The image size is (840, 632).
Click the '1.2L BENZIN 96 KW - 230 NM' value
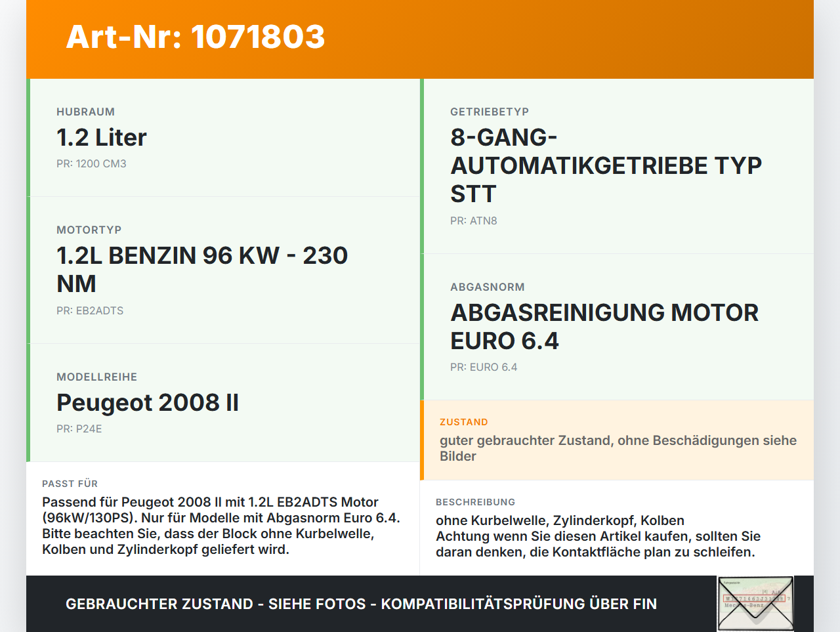click(x=202, y=269)
